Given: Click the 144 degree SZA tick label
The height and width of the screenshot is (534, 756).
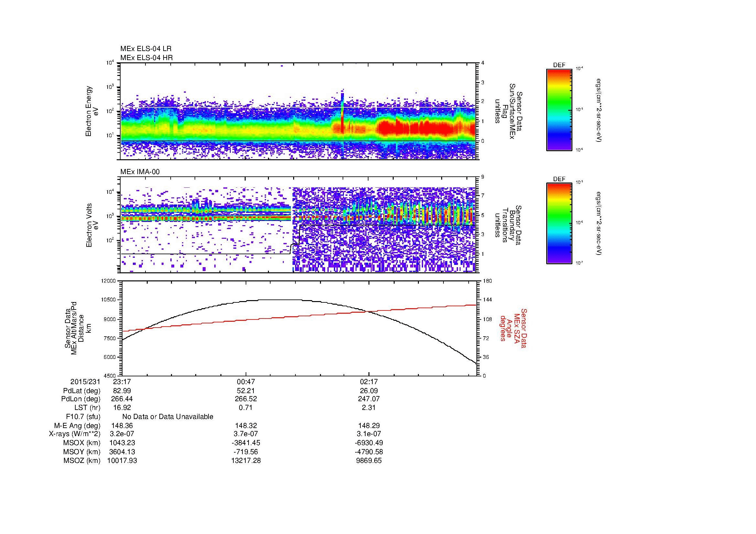Looking at the screenshot, I should pos(487,300).
